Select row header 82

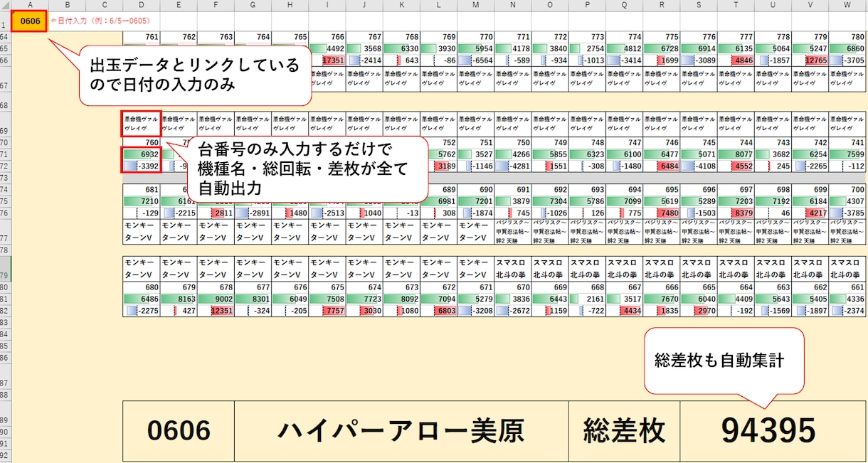pyautogui.click(x=6, y=311)
